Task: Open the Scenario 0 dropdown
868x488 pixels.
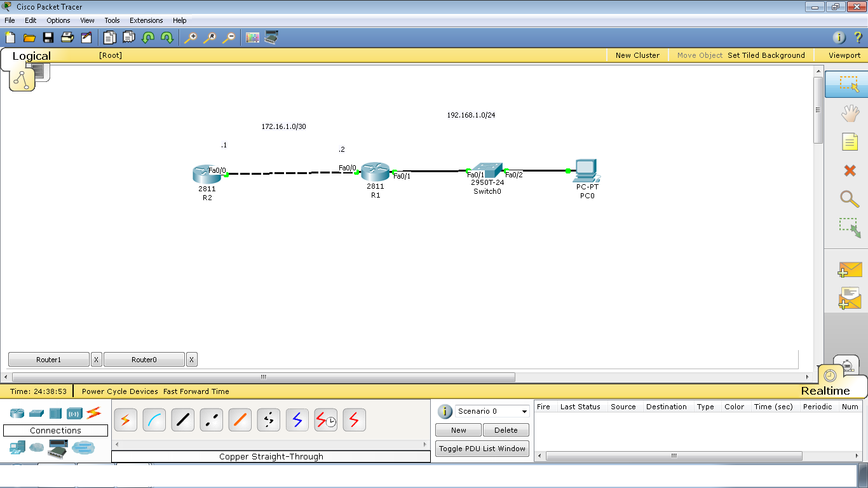Action: tap(492, 411)
